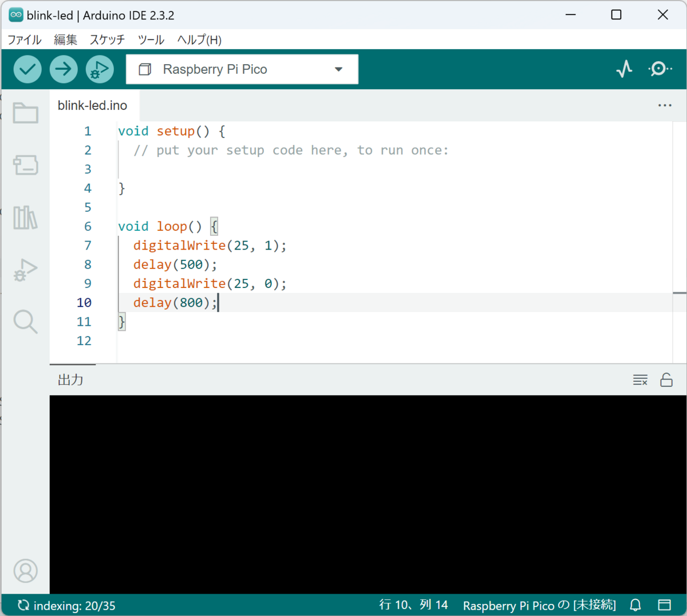Clear the output panel
687x616 pixels.
tap(640, 380)
